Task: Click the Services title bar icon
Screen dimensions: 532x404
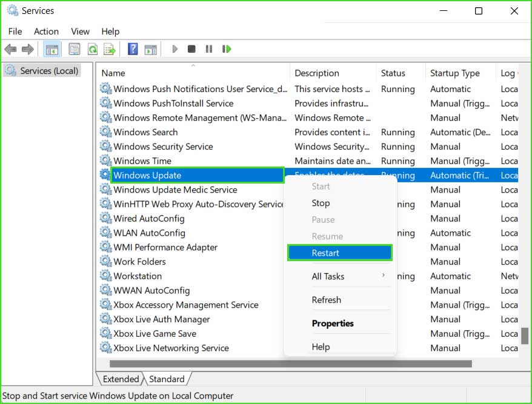Action: (x=13, y=10)
